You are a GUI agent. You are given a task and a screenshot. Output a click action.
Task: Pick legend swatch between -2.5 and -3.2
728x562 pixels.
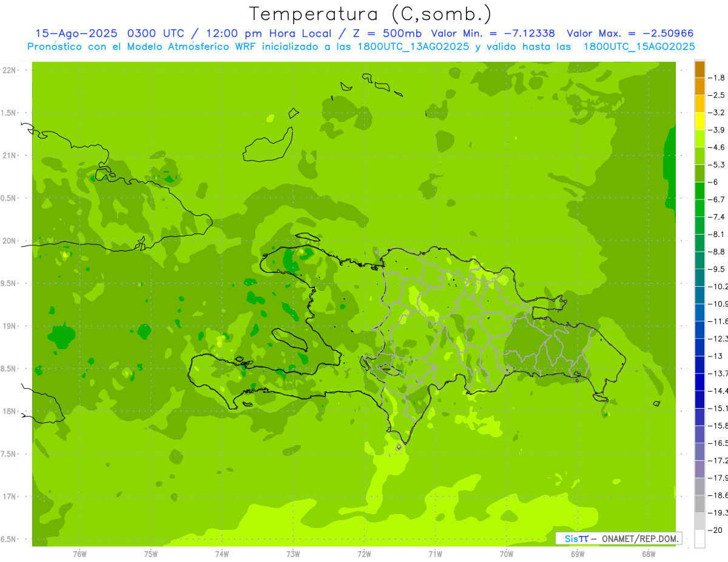(699, 104)
